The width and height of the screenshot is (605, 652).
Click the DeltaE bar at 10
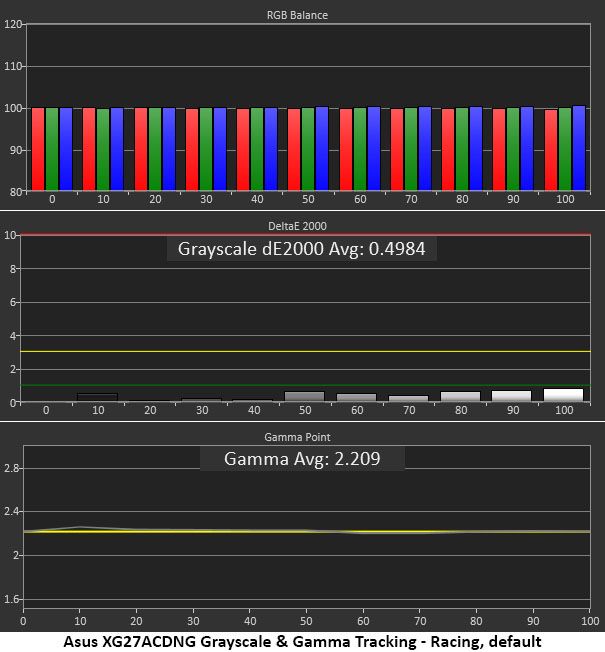tap(98, 397)
